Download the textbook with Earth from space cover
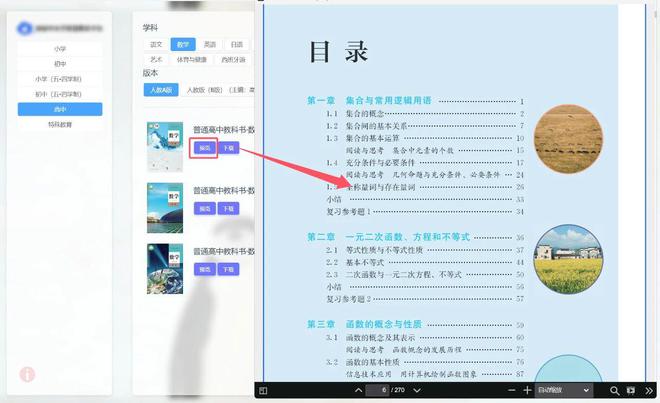660x403 pixels. point(229,269)
